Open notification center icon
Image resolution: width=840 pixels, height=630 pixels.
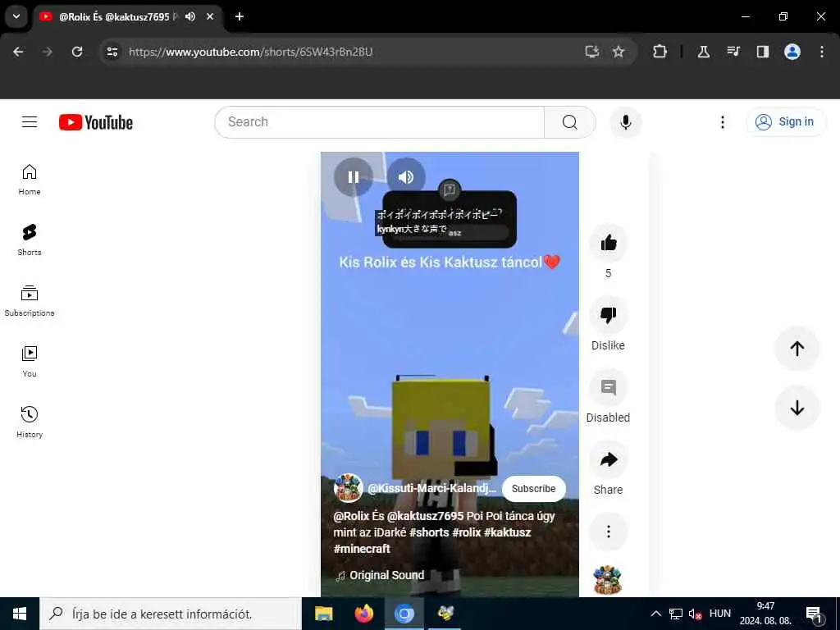tap(815, 614)
